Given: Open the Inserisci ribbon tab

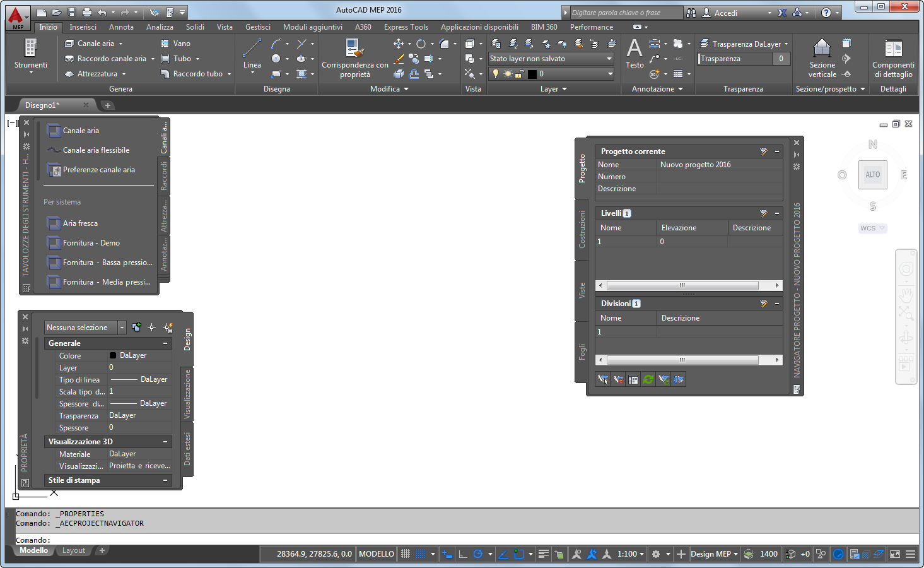Looking at the screenshot, I should coord(83,27).
